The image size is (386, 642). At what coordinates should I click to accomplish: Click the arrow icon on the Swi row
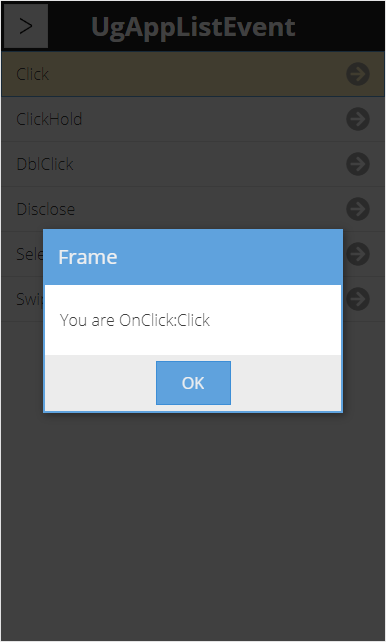click(x=358, y=299)
